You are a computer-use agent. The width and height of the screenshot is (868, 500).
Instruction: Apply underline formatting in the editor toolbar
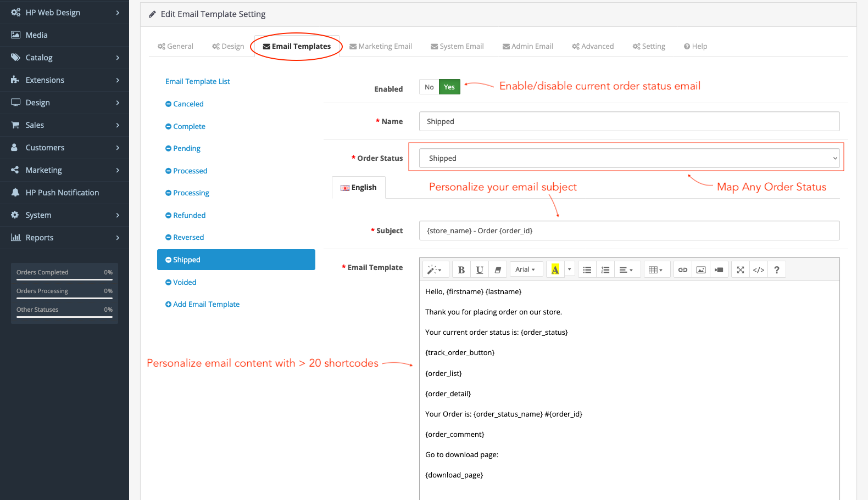tap(479, 269)
